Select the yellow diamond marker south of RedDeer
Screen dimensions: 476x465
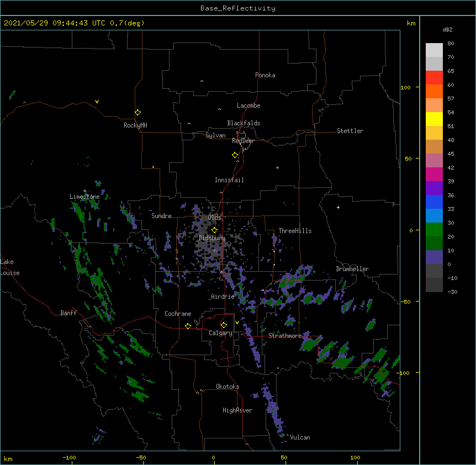235,155
